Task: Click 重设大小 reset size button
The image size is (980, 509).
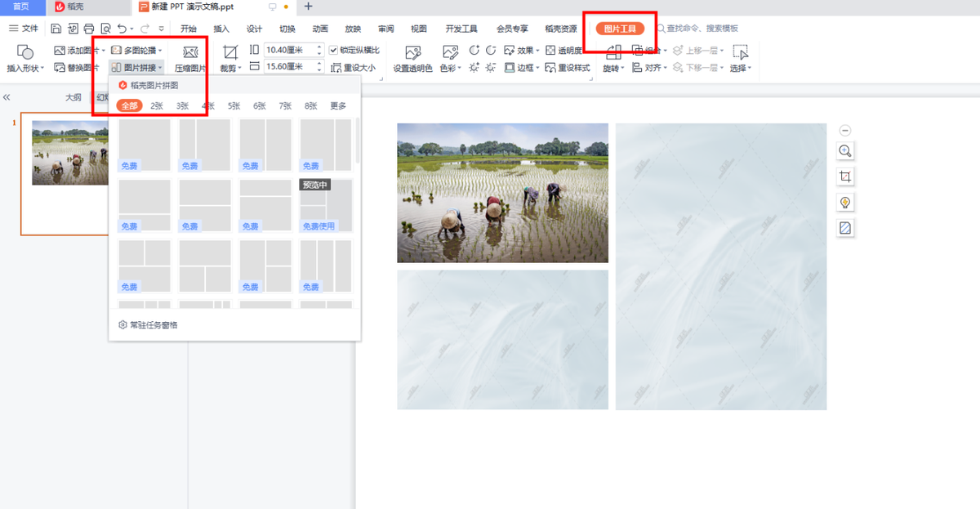Action: coord(354,68)
